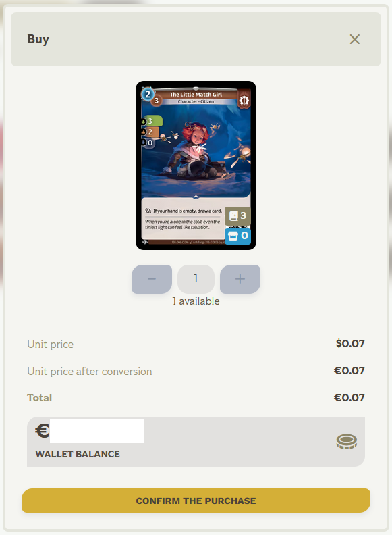This screenshot has width=392, height=535.
Task: Increase quantity with the plus button
Action: [240, 279]
